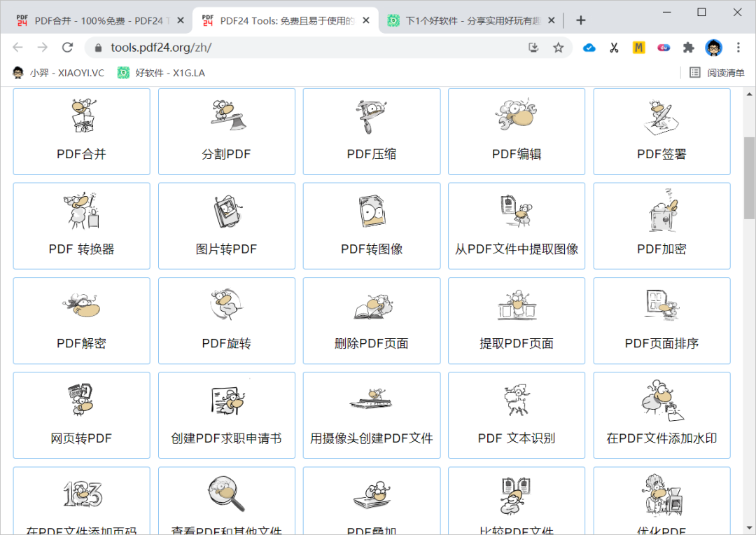Open the PDF签署 sign tool
756x535 pixels.
[x=661, y=132]
